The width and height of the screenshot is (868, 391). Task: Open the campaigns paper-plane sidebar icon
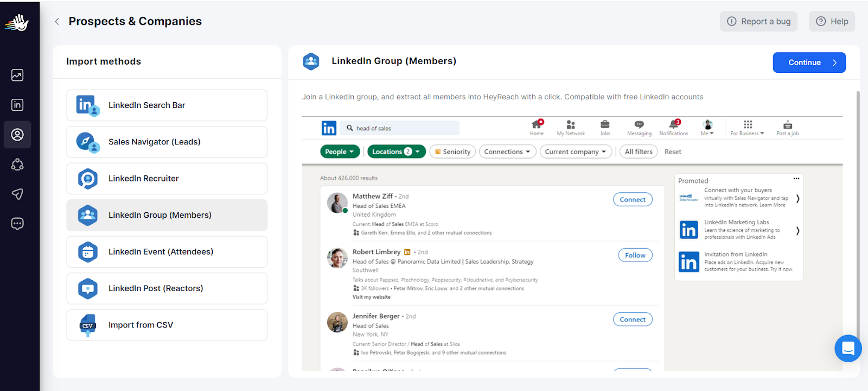[17, 194]
